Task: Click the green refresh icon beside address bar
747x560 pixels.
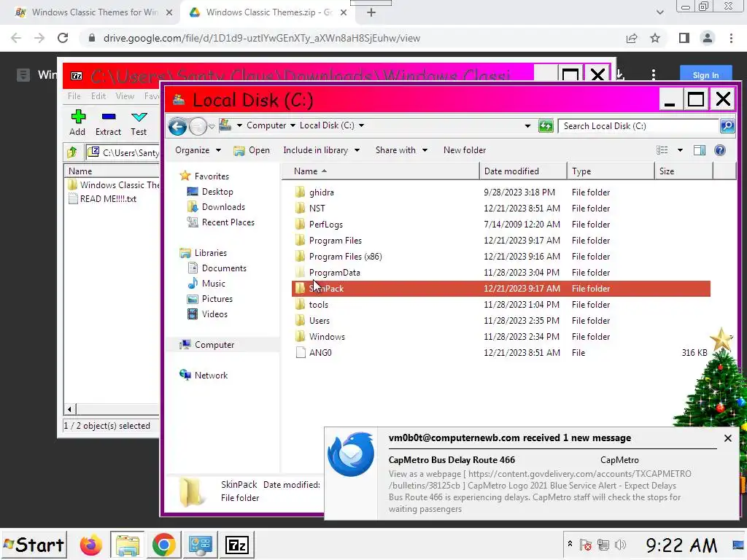Action: (x=546, y=125)
